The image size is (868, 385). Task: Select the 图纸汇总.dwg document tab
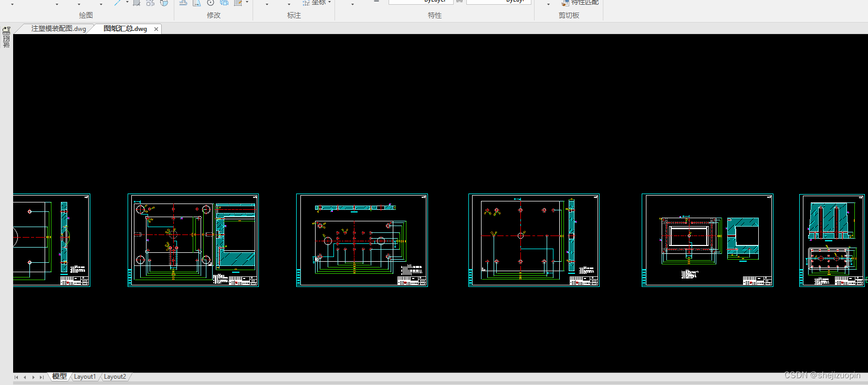[x=125, y=29]
